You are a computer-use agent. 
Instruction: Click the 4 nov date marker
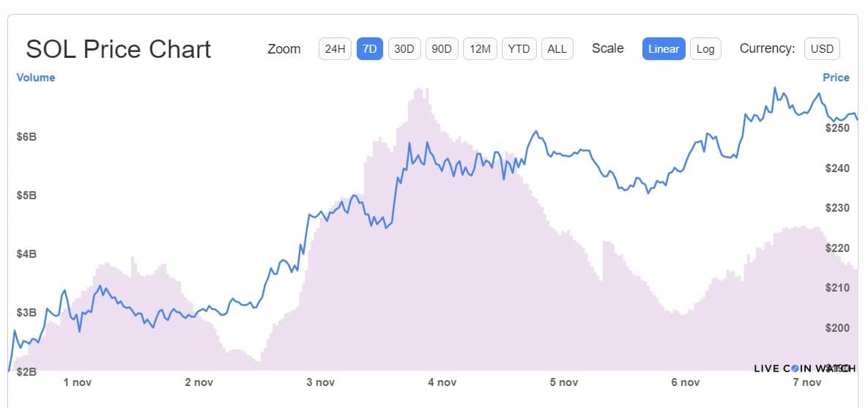pyautogui.click(x=442, y=382)
